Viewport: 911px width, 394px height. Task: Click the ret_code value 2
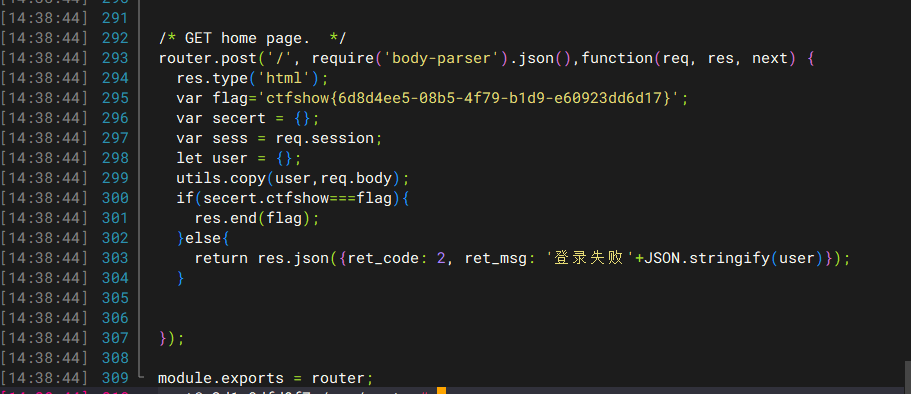[x=441, y=258]
